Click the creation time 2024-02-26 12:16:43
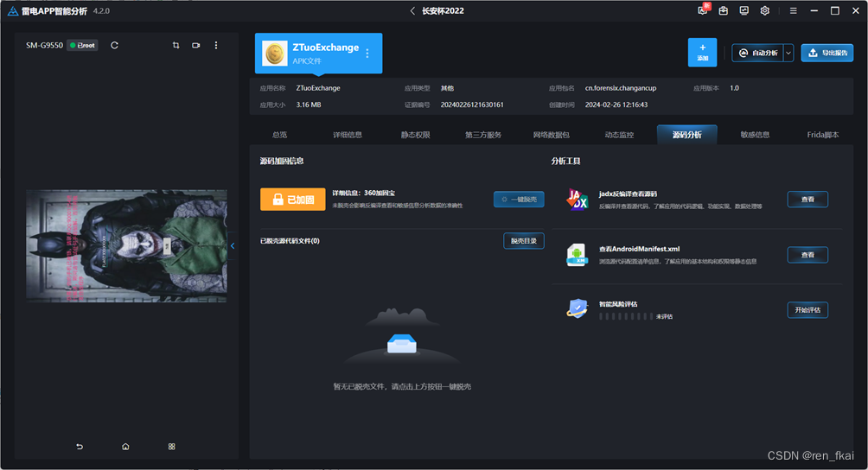The image size is (868, 470). pos(616,105)
